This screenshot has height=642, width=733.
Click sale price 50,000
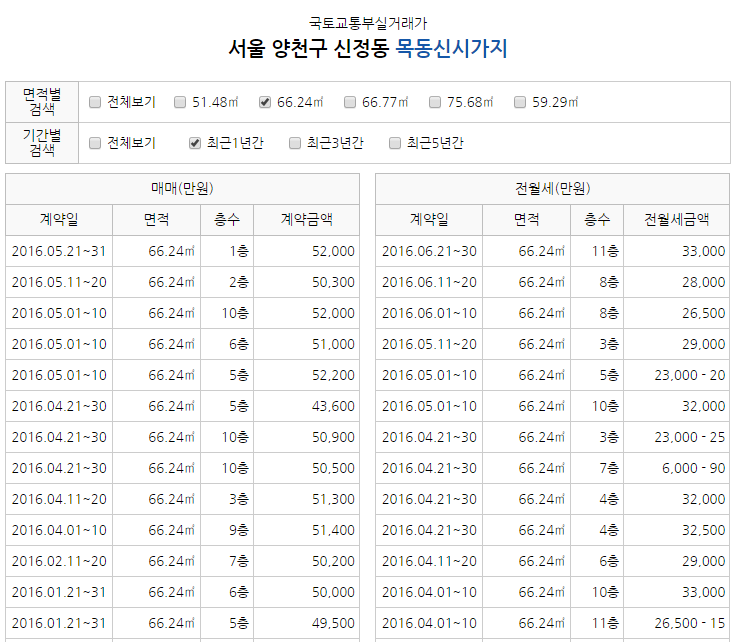click(333, 592)
